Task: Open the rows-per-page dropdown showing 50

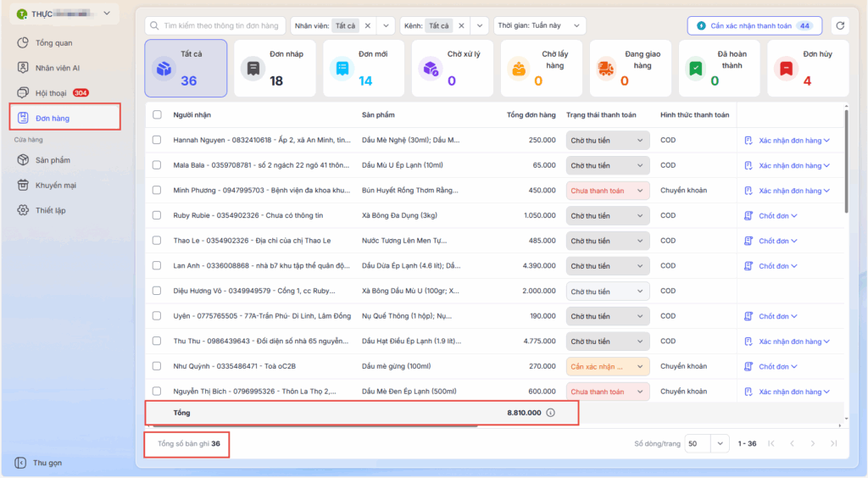Action: point(708,443)
